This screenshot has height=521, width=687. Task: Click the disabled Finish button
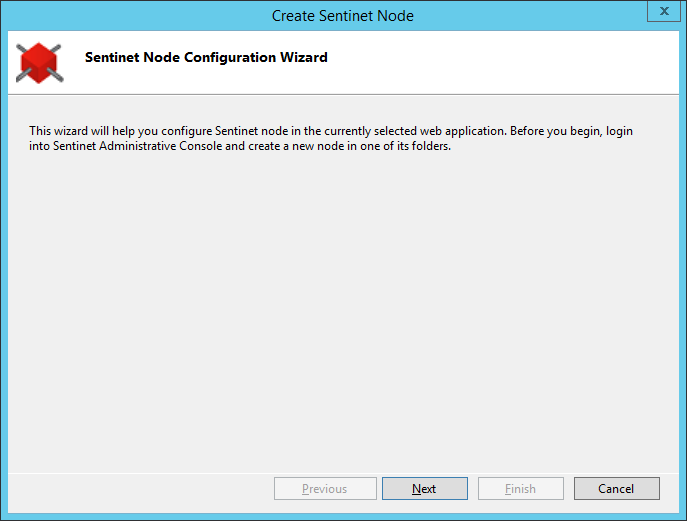[x=520, y=489]
